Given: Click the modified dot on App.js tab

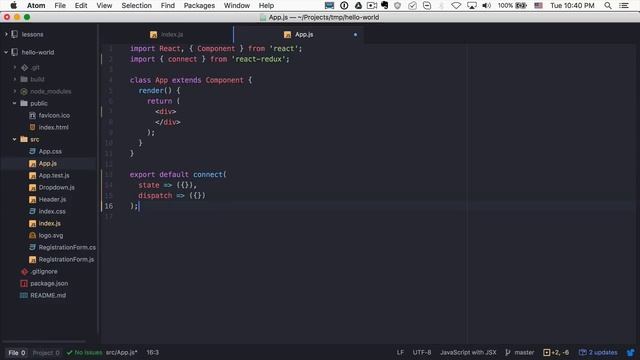Looking at the screenshot, I should click(355, 35).
